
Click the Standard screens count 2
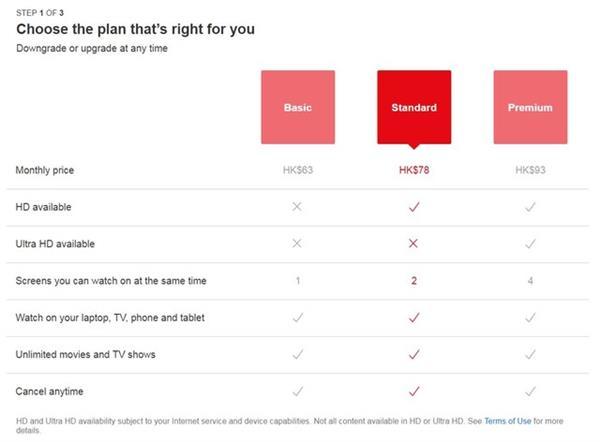point(414,280)
